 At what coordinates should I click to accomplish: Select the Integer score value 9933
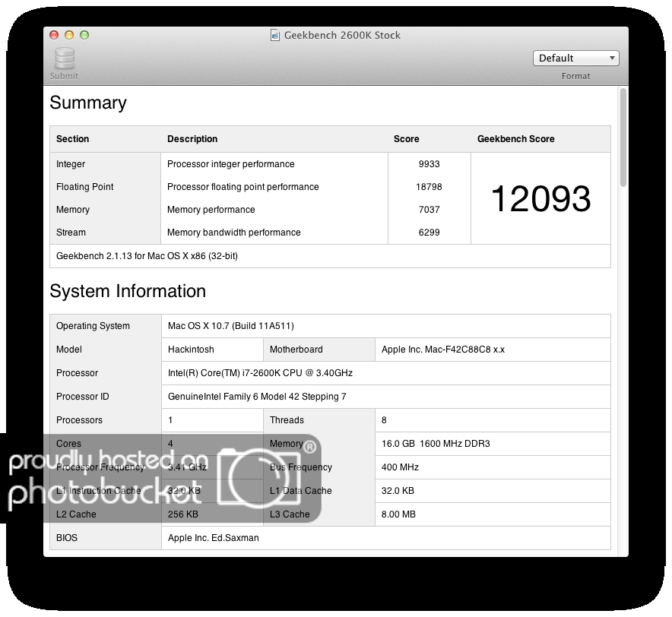coord(429,163)
